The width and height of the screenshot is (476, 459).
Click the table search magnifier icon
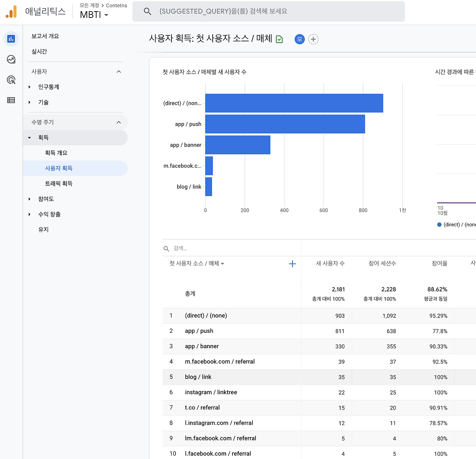click(x=166, y=249)
